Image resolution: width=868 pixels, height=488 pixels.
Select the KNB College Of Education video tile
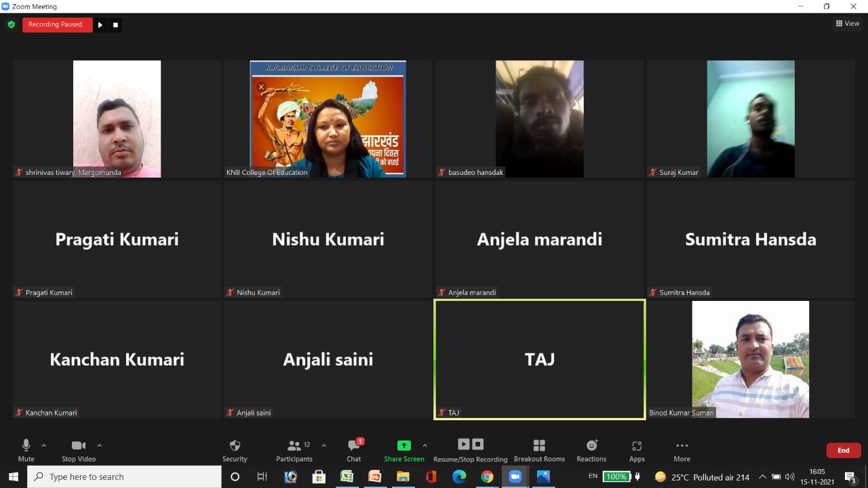(328, 119)
